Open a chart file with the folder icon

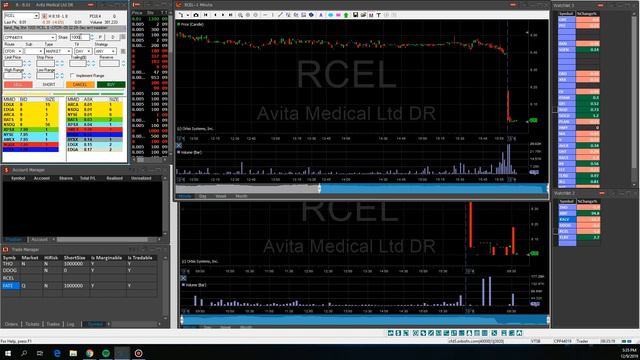(x=363, y=15)
